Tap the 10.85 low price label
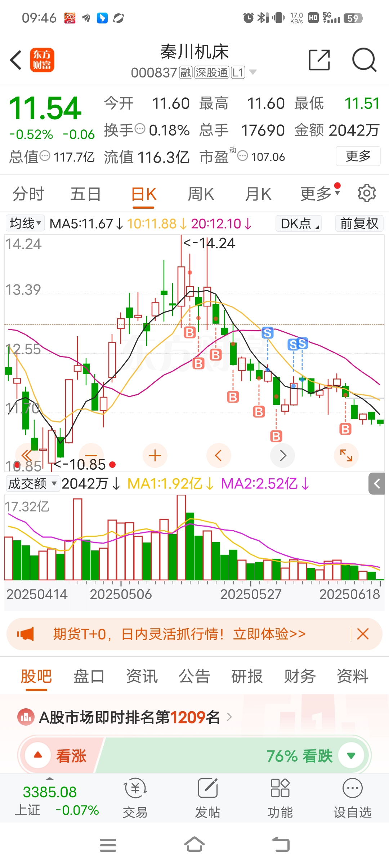 pyautogui.click(x=80, y=465)
